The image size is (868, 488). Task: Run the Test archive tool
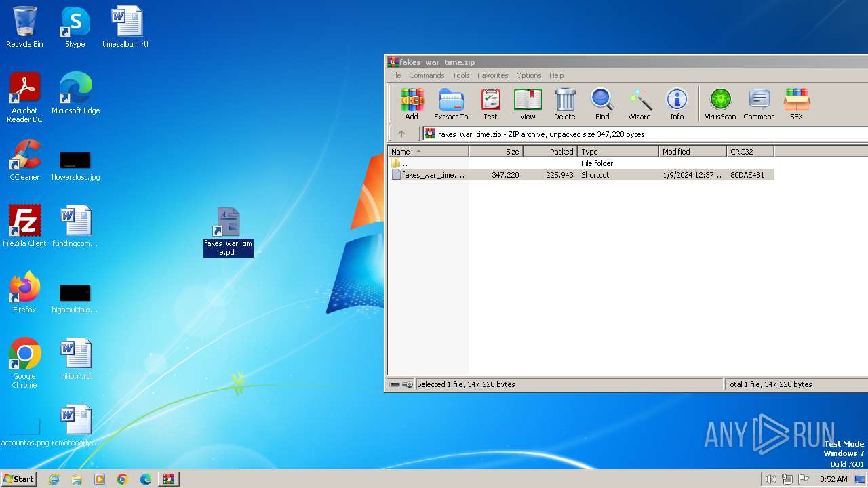click(490, 104)
